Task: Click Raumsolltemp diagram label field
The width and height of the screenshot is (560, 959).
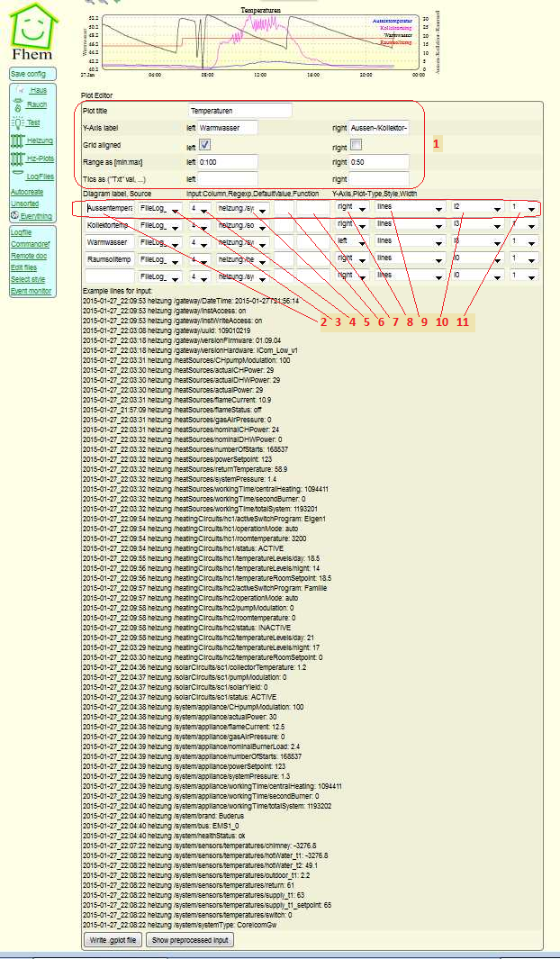Action: (x=110, y=258)
